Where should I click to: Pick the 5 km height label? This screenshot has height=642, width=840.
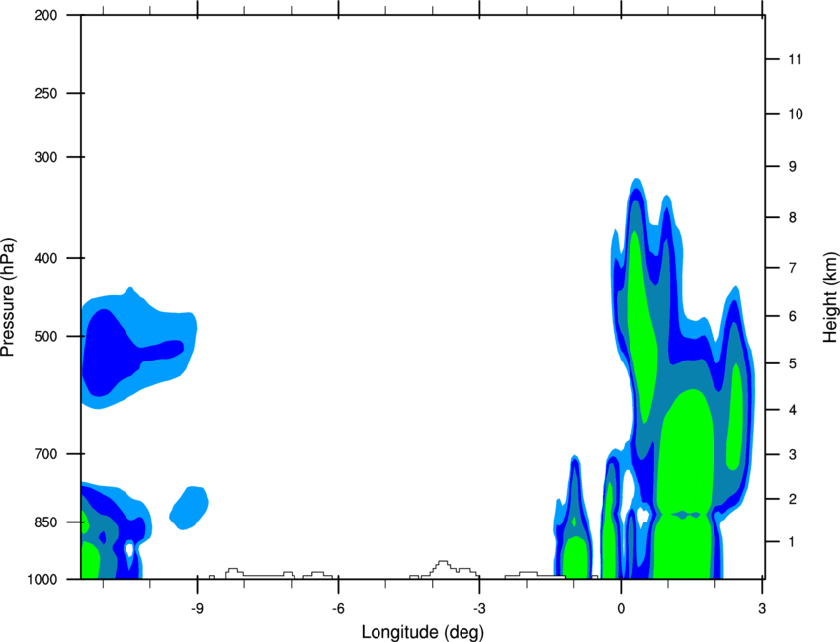tap(792, 363)
